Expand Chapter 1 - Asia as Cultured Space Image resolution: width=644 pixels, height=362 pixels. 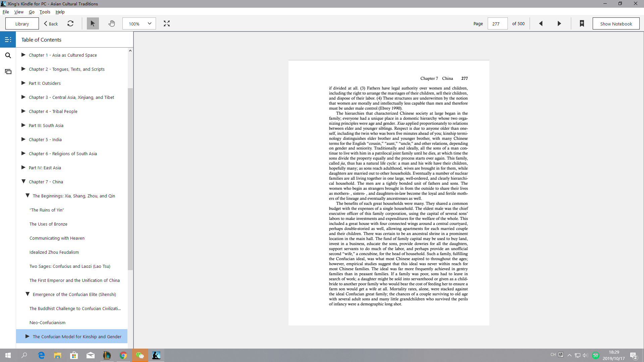23,55
